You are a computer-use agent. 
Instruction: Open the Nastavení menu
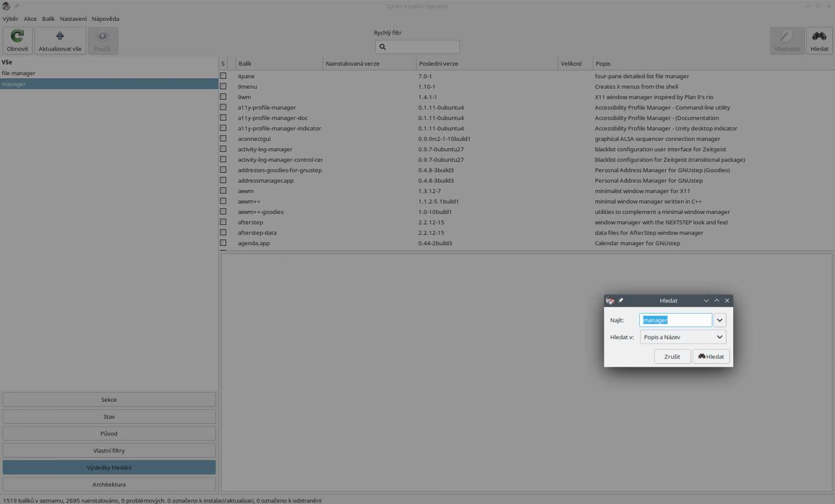pyautogui.click(x=73, y=19)
